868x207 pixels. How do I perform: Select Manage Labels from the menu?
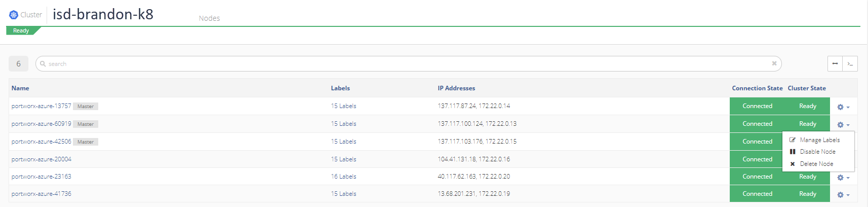tap(818, 140)
